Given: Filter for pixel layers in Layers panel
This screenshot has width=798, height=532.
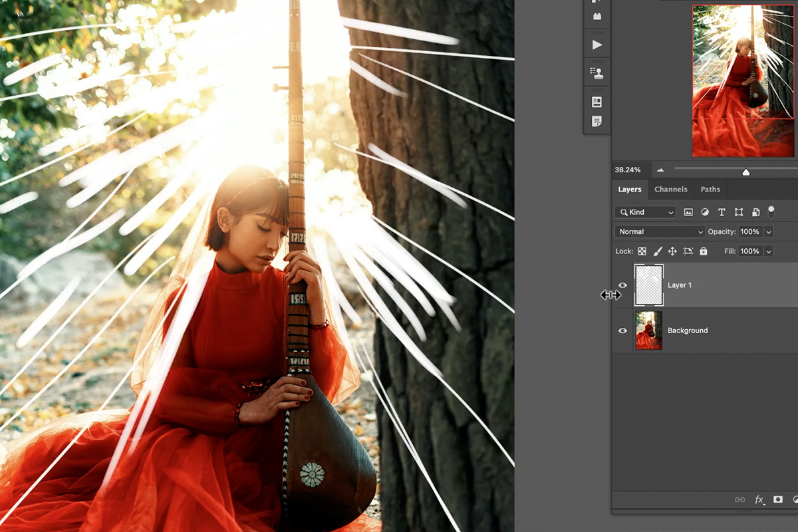Looking at the screenshot, I should 689,212.
